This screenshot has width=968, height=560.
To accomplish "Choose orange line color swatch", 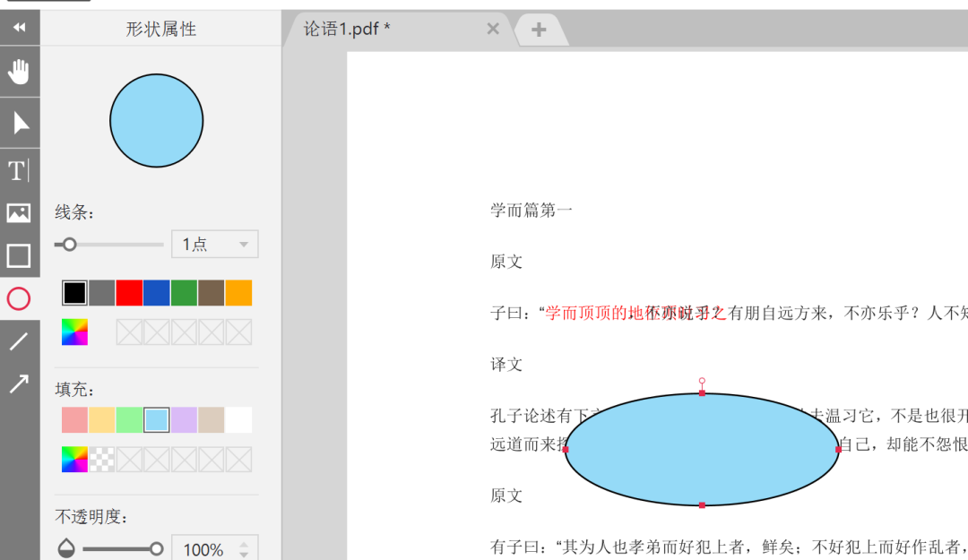I will tap(238, 293).
